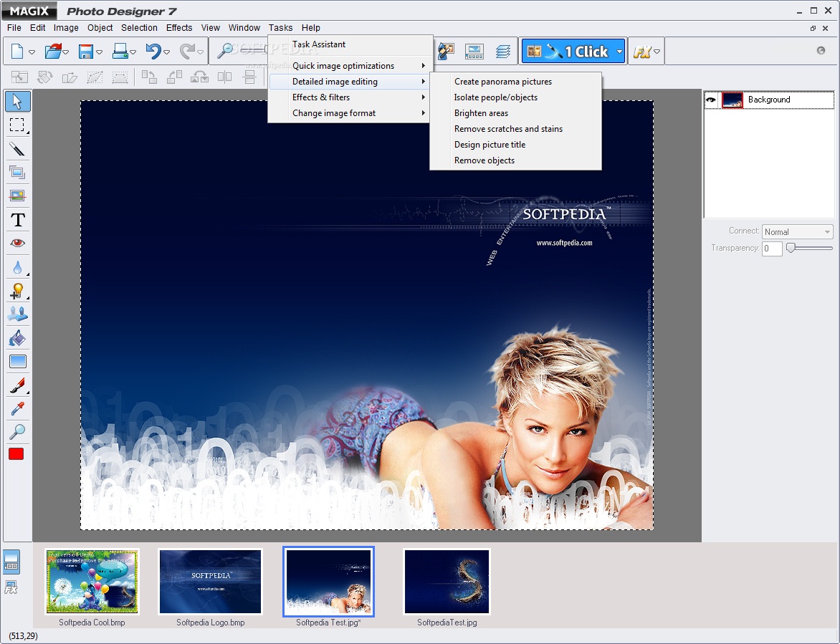Screen dimensions: 840x644
Task: Choose Remove scratches and stains
Action: pyautogui.click(x=515, y=129)
